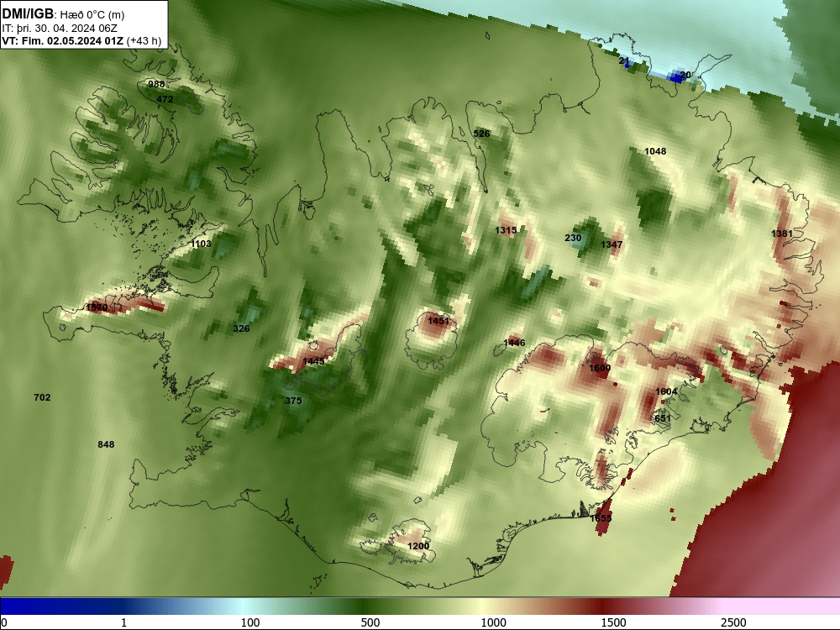Click the map value 230

point(573,238)
